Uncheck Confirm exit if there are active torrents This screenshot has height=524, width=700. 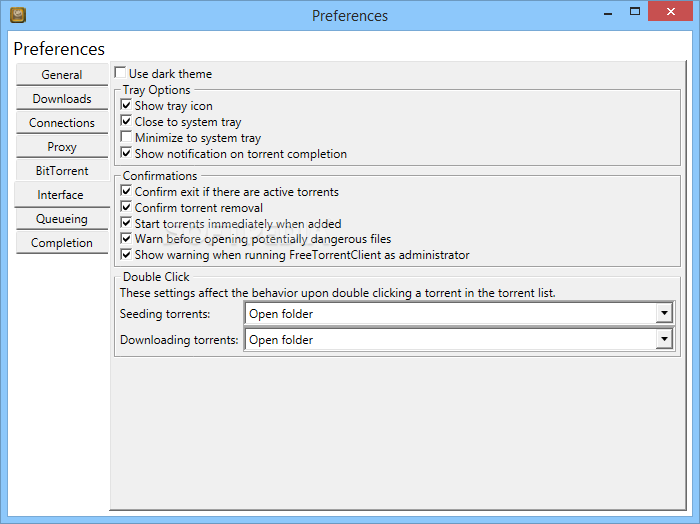[126, 191]
